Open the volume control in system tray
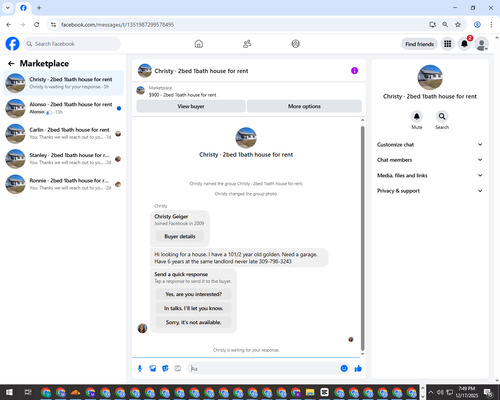Viewport: 500px width, 400px height. coord(440,392)
